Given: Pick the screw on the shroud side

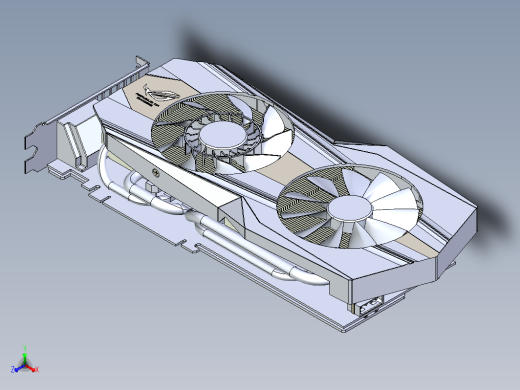Looking at the screenshot, I should pos(155,172).
